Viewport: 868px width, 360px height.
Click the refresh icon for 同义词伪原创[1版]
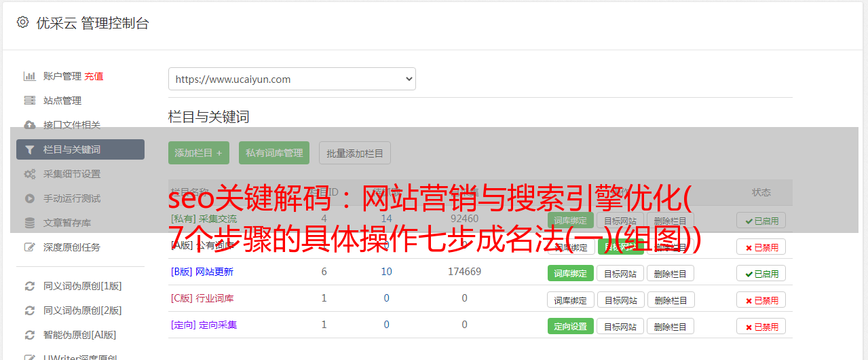tap(30, 286)
